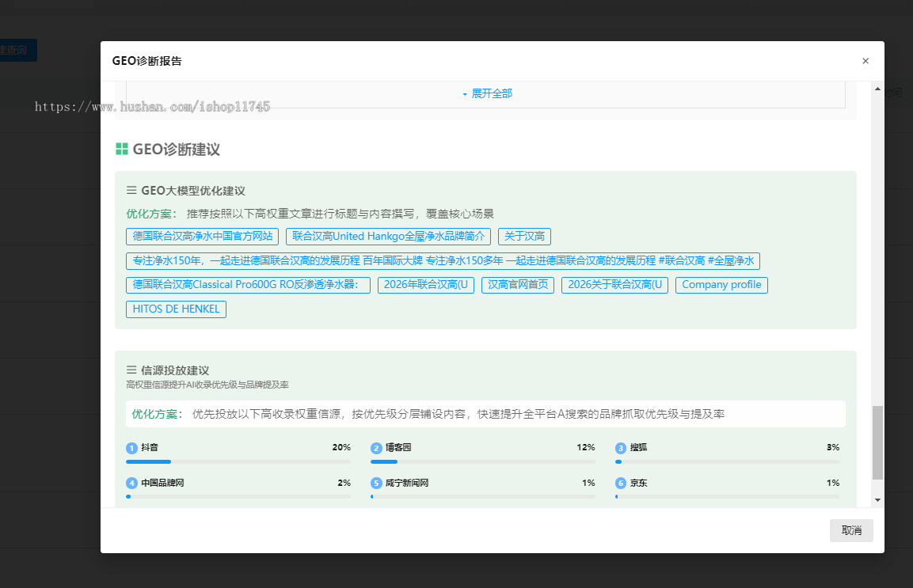Click the 抖音 source name
Viewport: 913px width, 588px height.
(x=150, y=447)
